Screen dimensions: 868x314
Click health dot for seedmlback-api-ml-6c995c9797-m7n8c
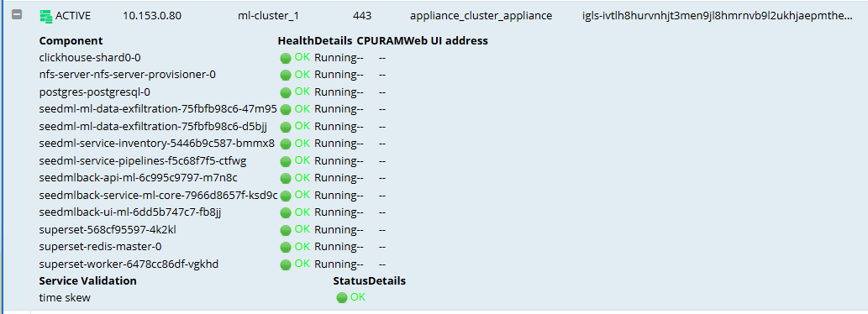286,179
